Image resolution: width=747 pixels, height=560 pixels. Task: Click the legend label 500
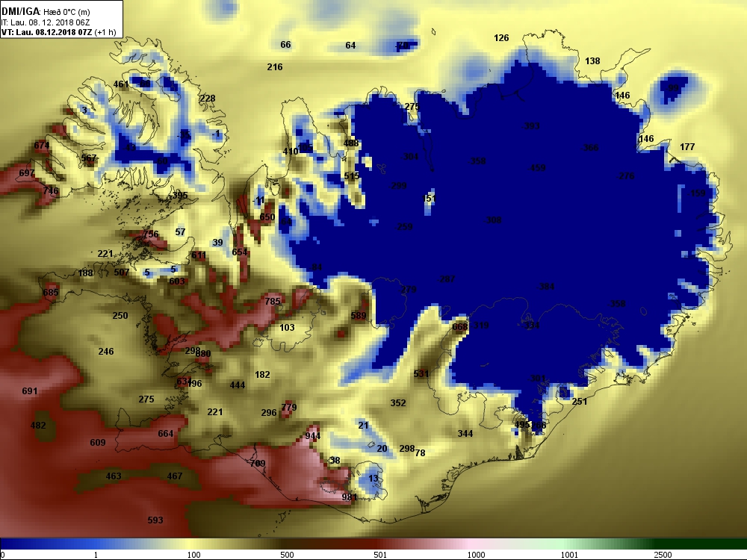tap(288, 555)
